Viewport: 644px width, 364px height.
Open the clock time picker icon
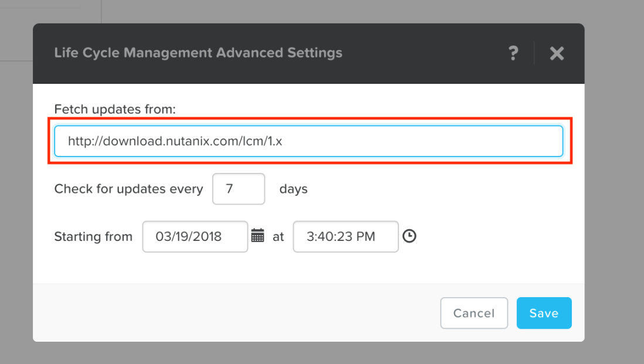(x=410, y=236)
